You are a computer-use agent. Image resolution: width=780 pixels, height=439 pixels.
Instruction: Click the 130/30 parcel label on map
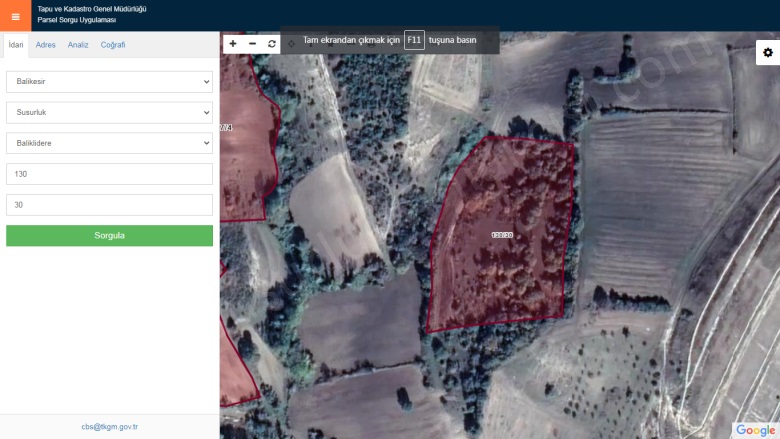[x=502, y=235]
